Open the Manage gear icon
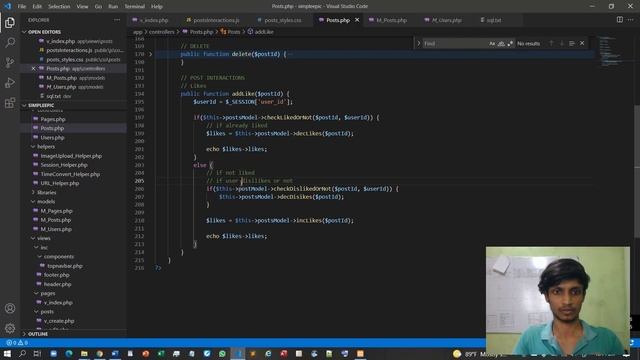The width and height of the screenshot is (640, 360). (10, 328)
